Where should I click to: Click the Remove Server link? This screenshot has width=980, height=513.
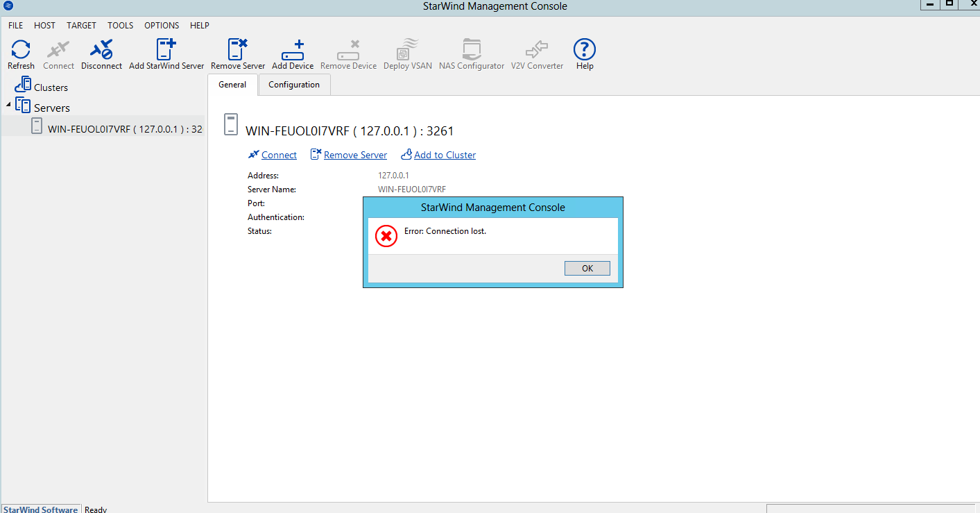(x=355, y=155)
